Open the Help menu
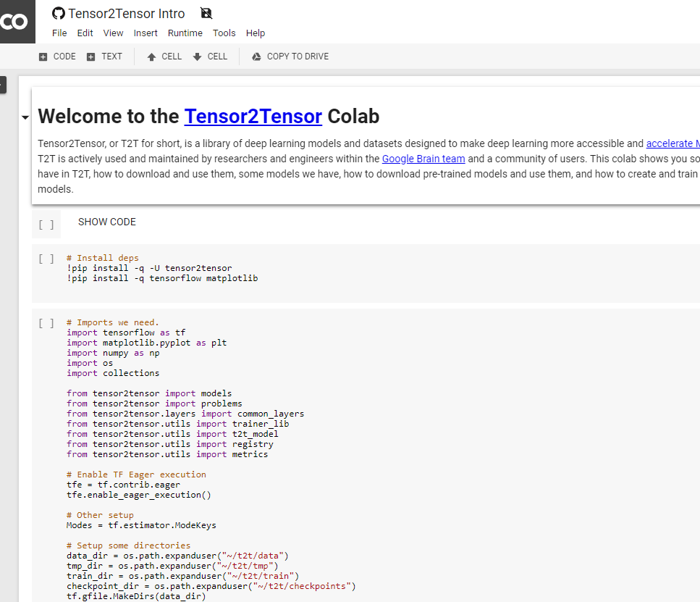This screenshot has width=700, height=602. coord(256,33)
